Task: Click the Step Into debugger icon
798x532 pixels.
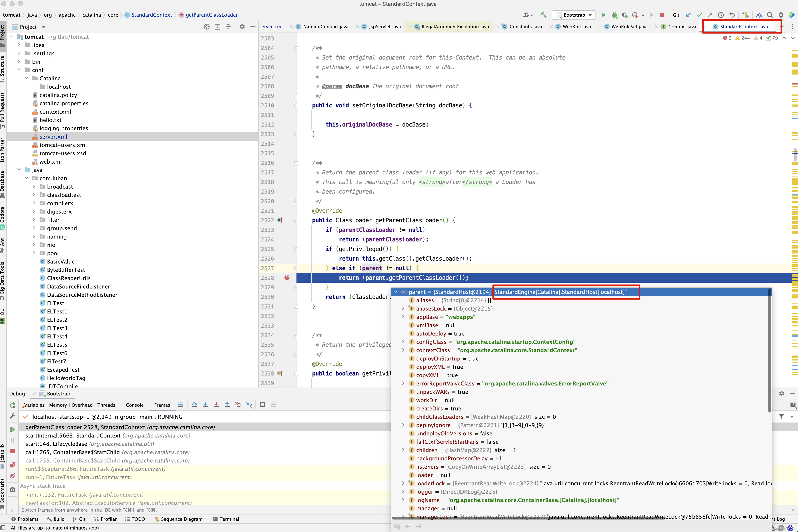Action: coord(205,405)
